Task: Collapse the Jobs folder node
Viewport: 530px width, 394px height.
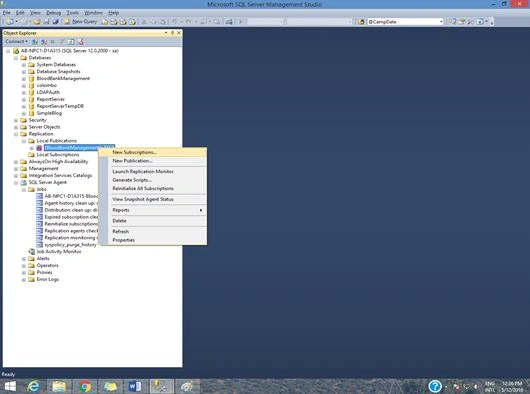Action: (24, 189)
